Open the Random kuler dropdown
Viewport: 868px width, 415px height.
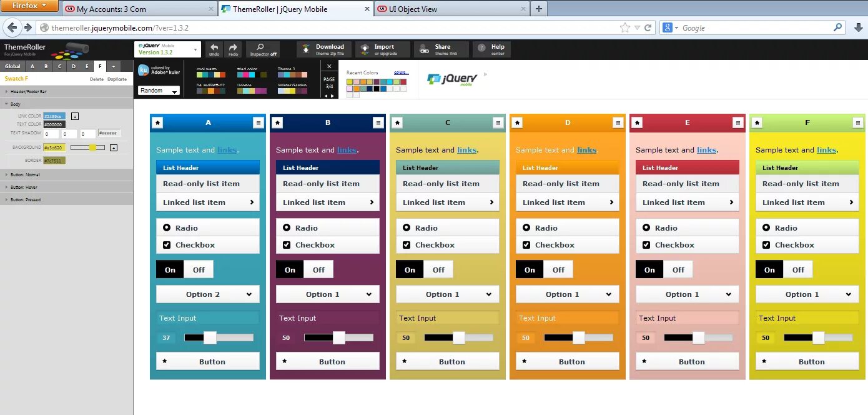click(159, 91)
